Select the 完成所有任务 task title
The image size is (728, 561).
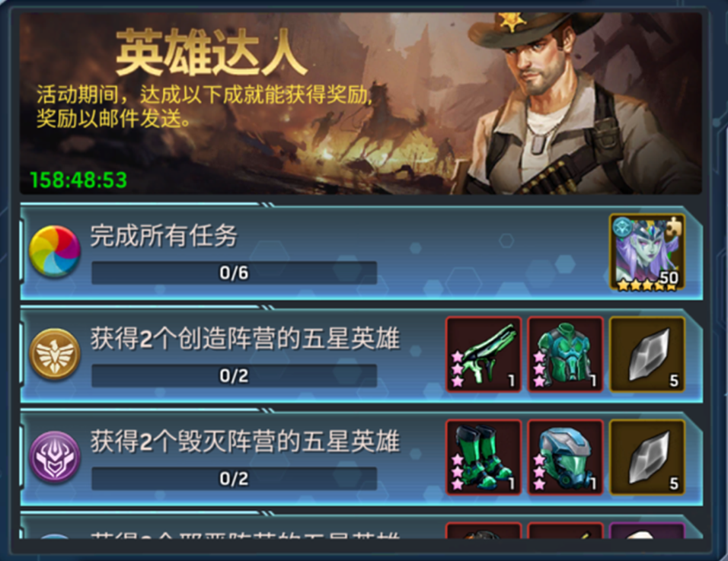(164, 235)
